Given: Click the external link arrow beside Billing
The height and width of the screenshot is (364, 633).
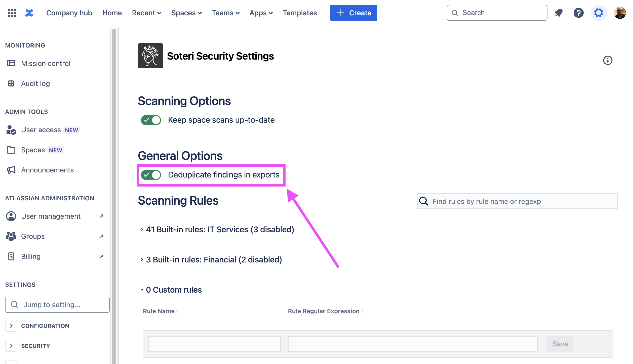Looking at the screenshot, I should click(x=101, y=256).
